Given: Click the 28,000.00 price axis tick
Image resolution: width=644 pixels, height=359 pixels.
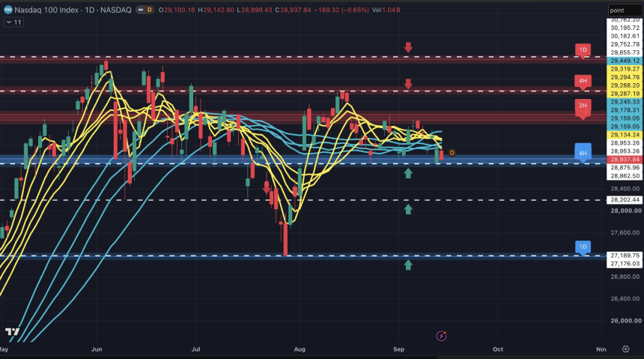Looking at the screenshot, I should pos(625,211).
